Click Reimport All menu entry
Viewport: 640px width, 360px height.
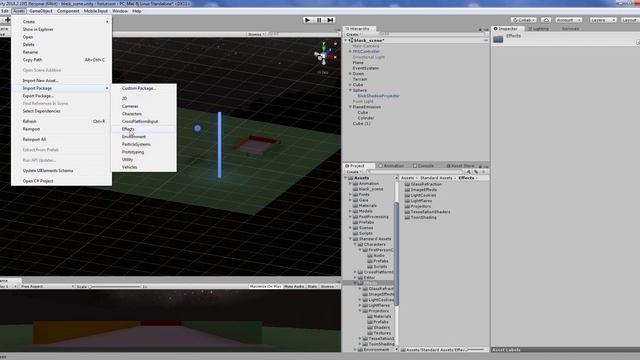pyautogui.click(x=61, y=139)
